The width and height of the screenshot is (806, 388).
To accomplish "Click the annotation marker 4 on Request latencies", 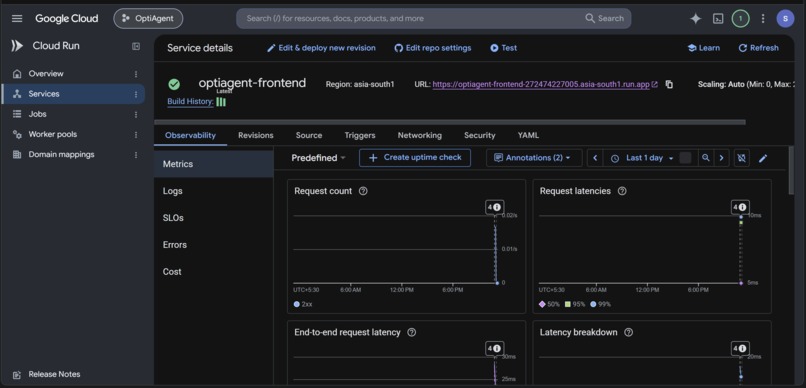I will click(x=740, y=207).
